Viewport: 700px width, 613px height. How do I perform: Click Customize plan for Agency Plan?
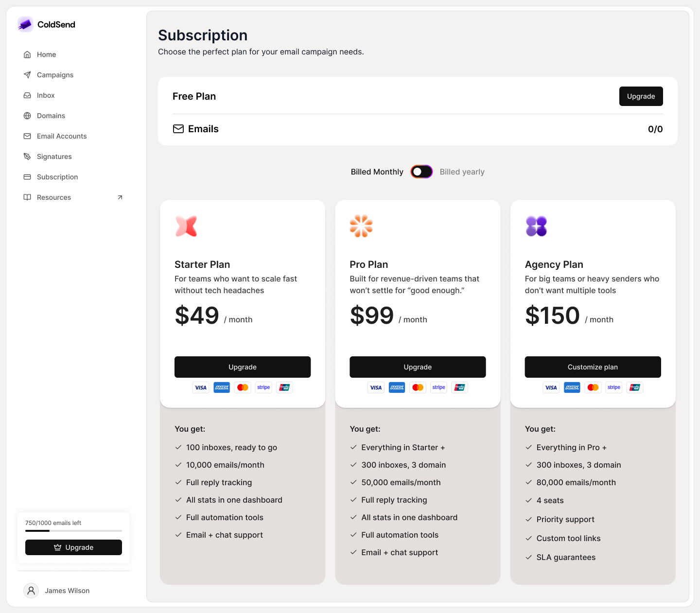coord(593,367)
